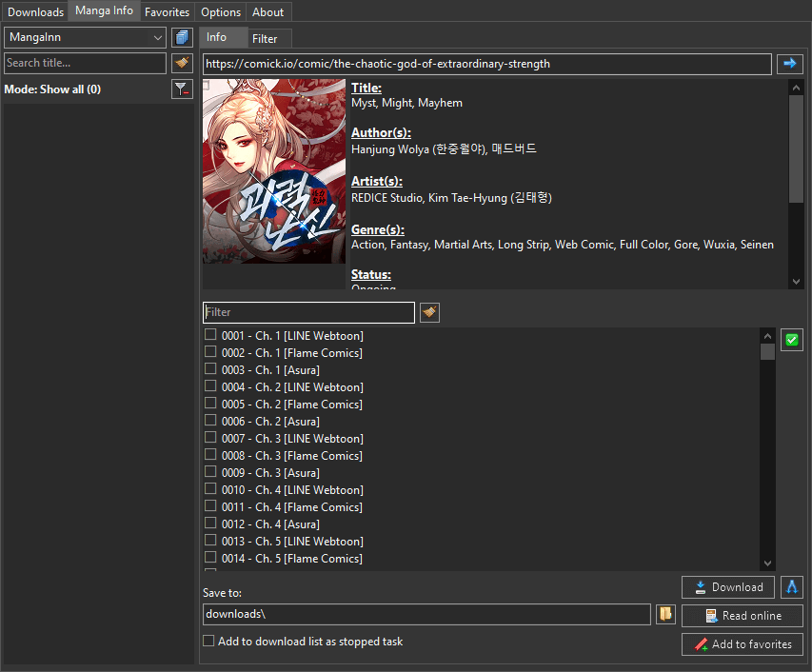
Task: Tick the 0006 - Ch. 2 [Asura] checkbox
Action: point(210,421)
